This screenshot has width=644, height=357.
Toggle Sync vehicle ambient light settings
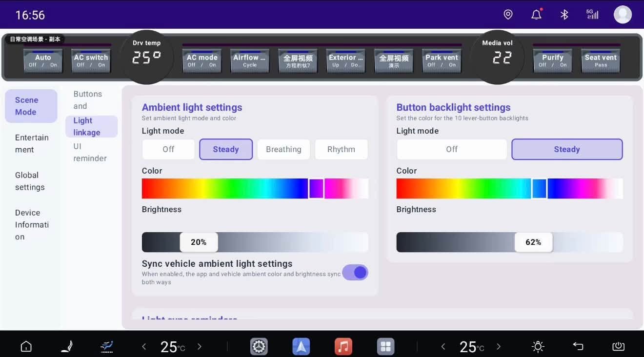[355, 272]
